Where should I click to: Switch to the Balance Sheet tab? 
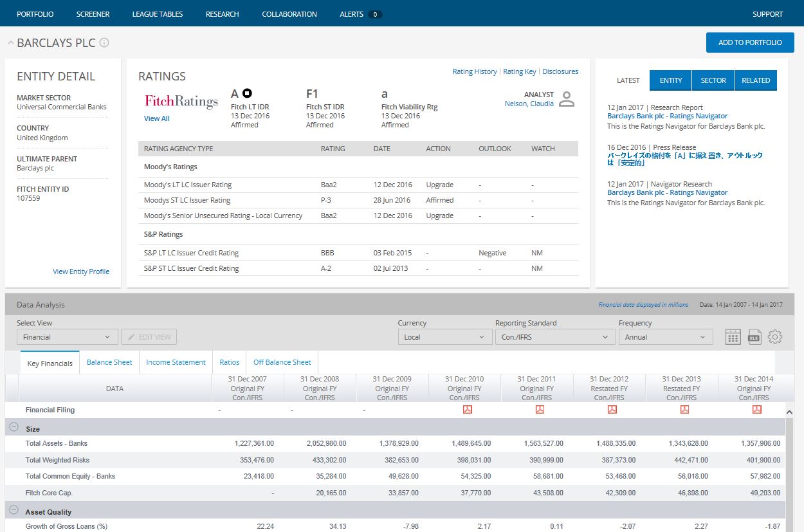[109, 362]
